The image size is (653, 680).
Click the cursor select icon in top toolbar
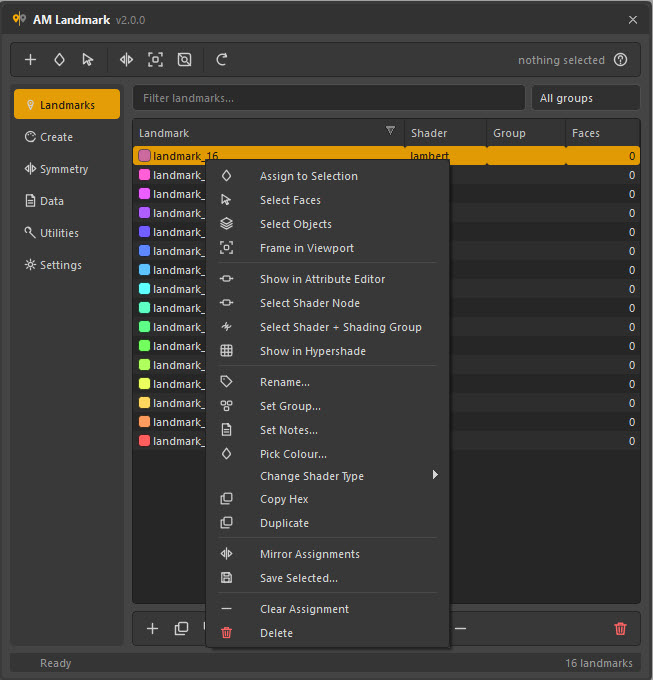88,59
